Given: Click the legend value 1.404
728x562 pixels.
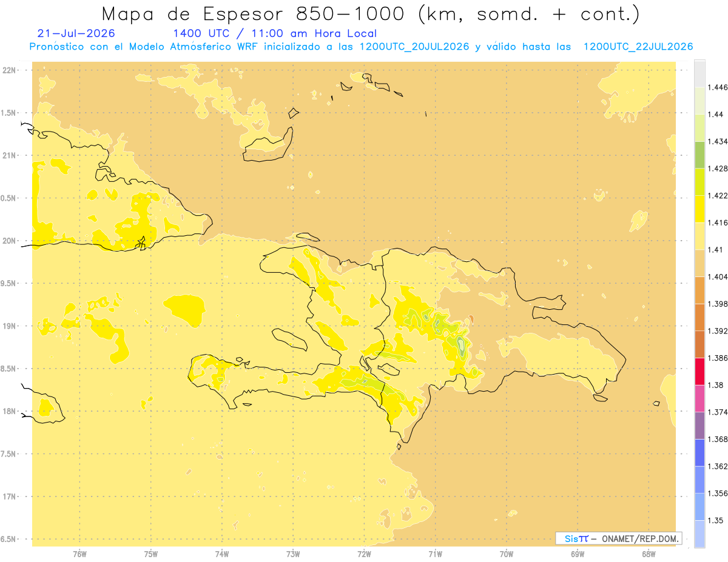Looking at the screenshot, I should point(719,276).
